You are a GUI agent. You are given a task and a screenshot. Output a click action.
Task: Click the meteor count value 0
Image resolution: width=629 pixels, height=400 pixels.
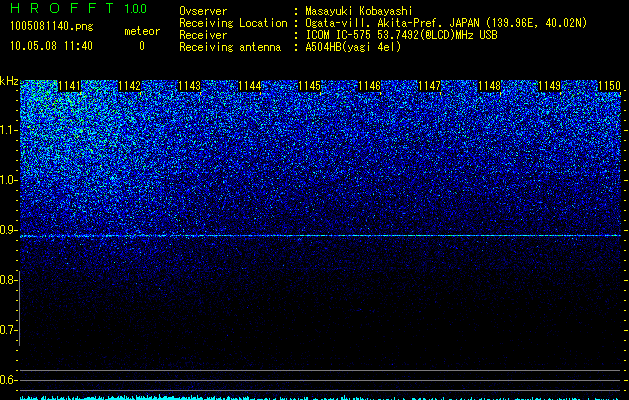tap(142, 46)
